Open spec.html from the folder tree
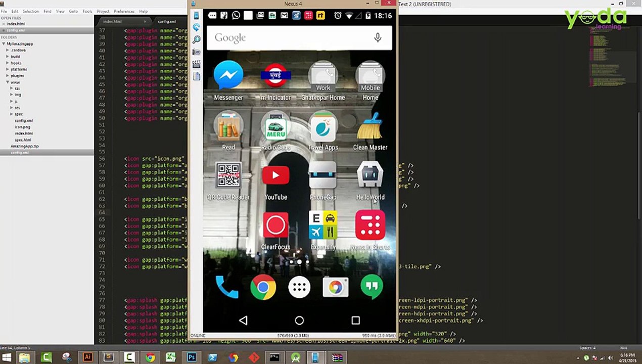642x364 pixels. [23, 140]
